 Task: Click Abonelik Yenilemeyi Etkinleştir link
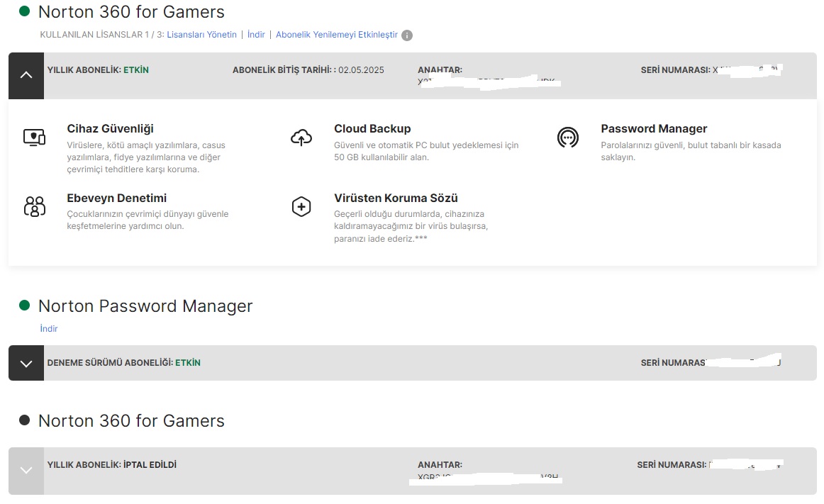click(x=337, y=35)
